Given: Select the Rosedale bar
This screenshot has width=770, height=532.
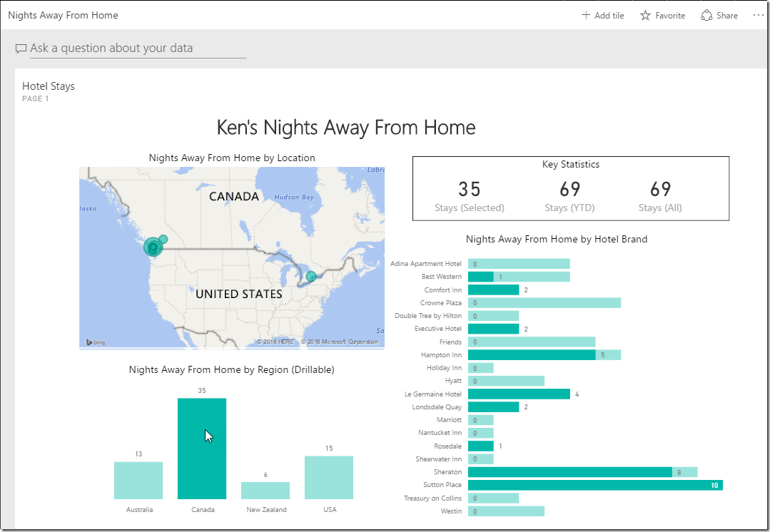Looking at the screenshot, I should pyautogui.click(x=480, y=446).
